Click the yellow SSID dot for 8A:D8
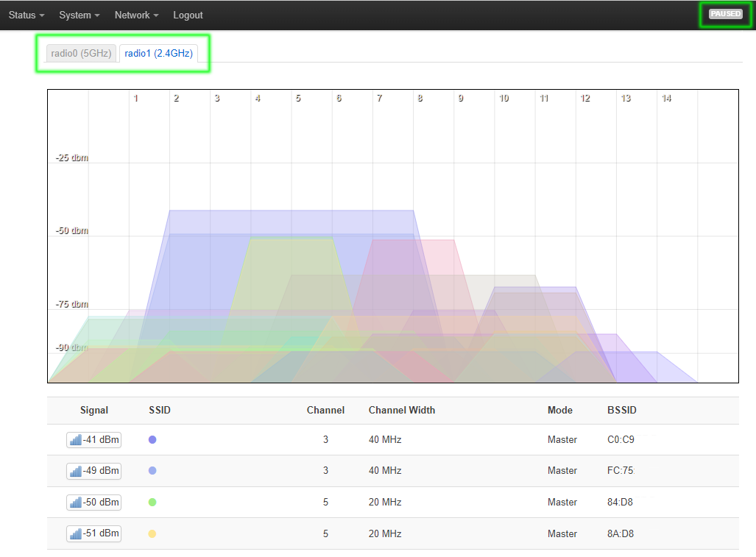756x557 pixels. coord(152,533)
